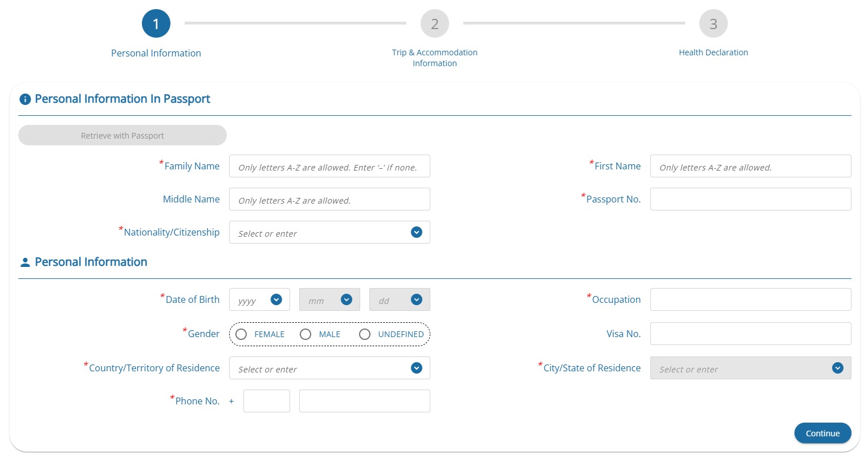This screenshot has height=458, width=868.
Task: Click the Retrieve with Passport button
Action: coord(123,135)
